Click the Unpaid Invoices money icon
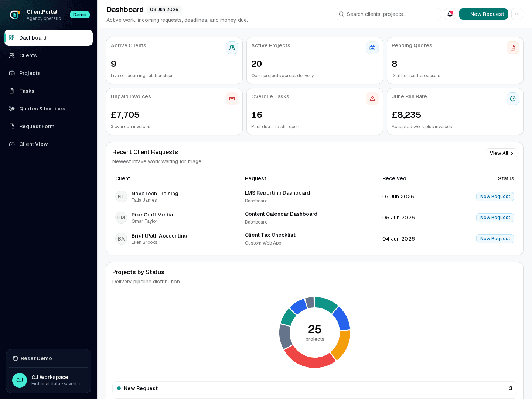 click(232, 99)
